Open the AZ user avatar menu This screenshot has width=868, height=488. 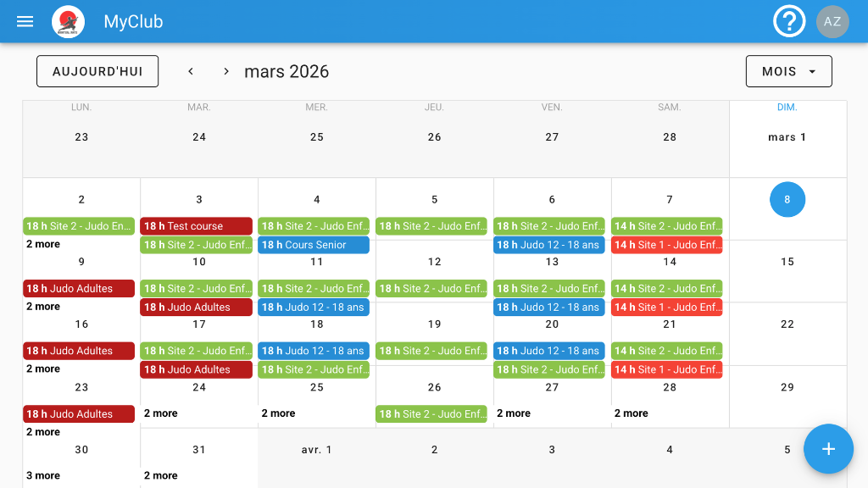[832, 21]
